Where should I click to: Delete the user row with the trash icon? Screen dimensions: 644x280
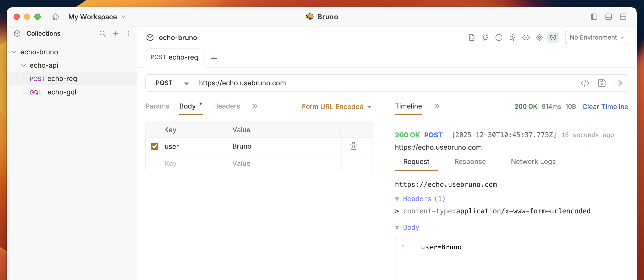[x=353, y=146]
